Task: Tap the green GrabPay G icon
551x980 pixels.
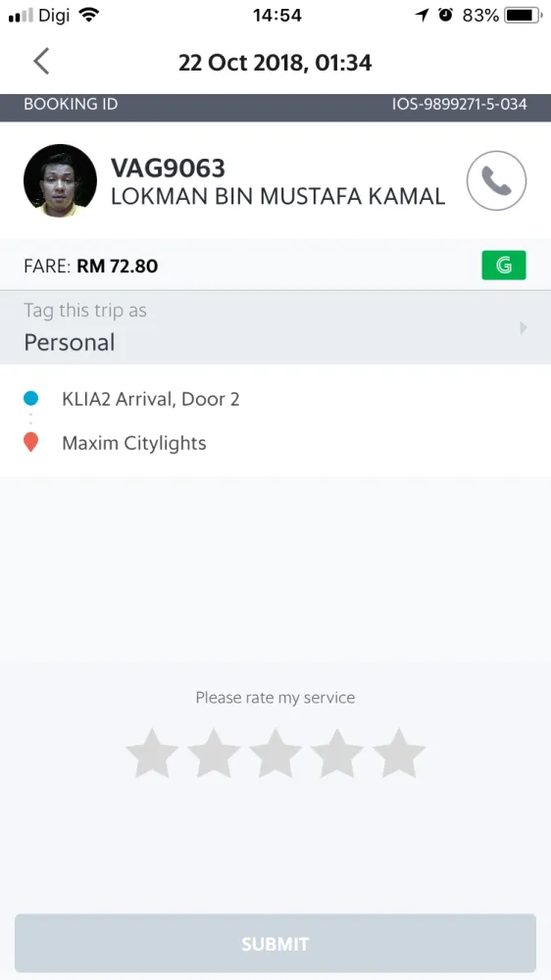Action: pos(504,265)
